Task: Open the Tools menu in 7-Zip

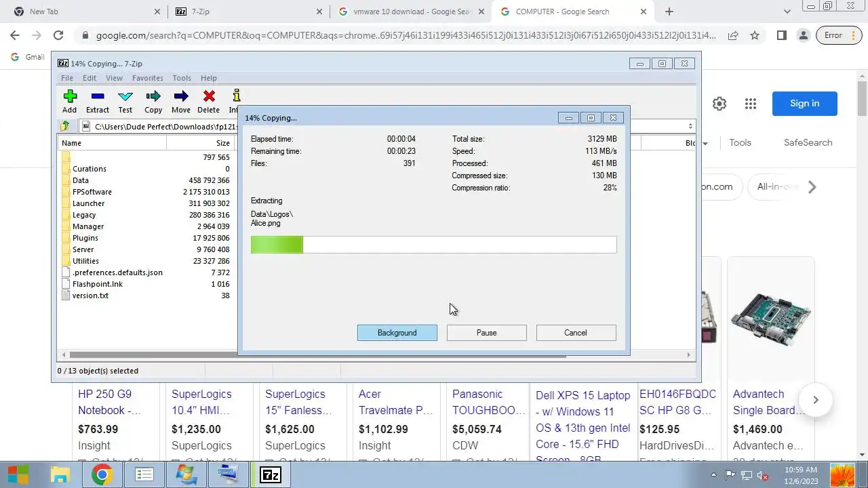Action: pyautogui.click(x=182, y=78)
